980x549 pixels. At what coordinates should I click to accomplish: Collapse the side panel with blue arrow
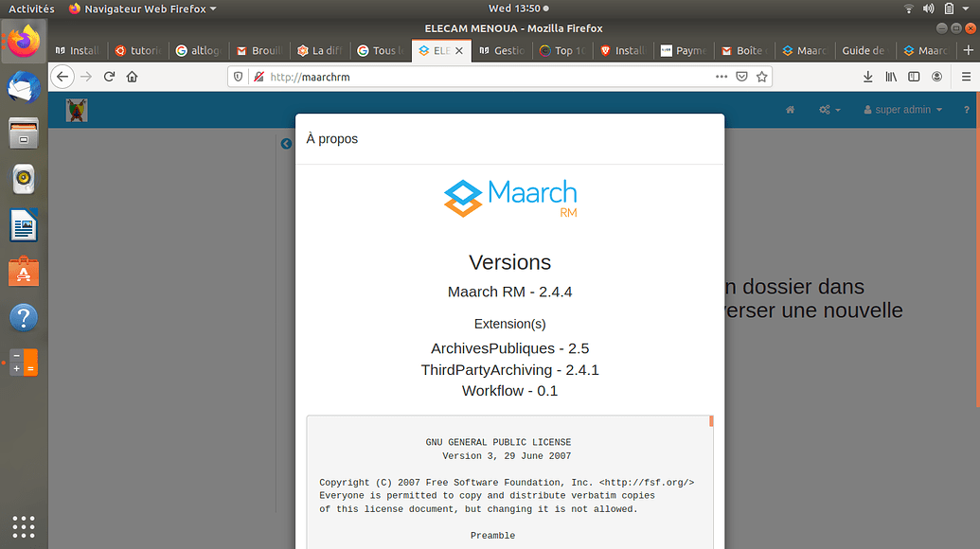click(286, 144)
